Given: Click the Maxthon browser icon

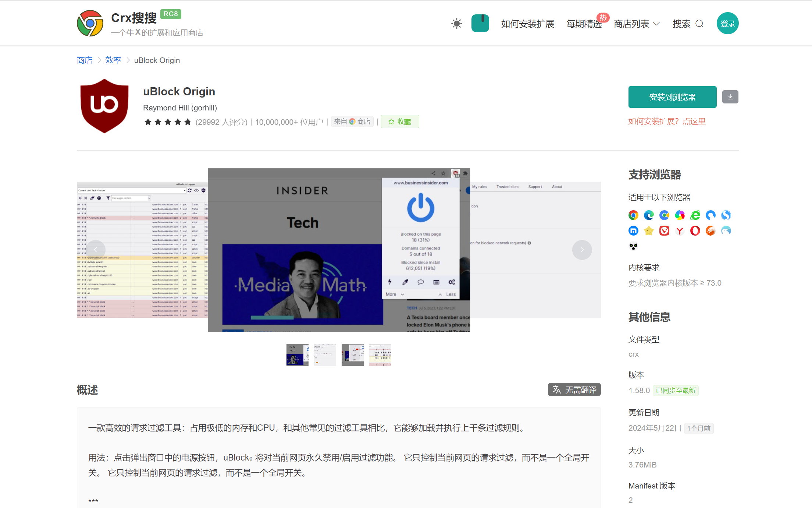Looking at the screenshot, I should click(x=633, y=230).
